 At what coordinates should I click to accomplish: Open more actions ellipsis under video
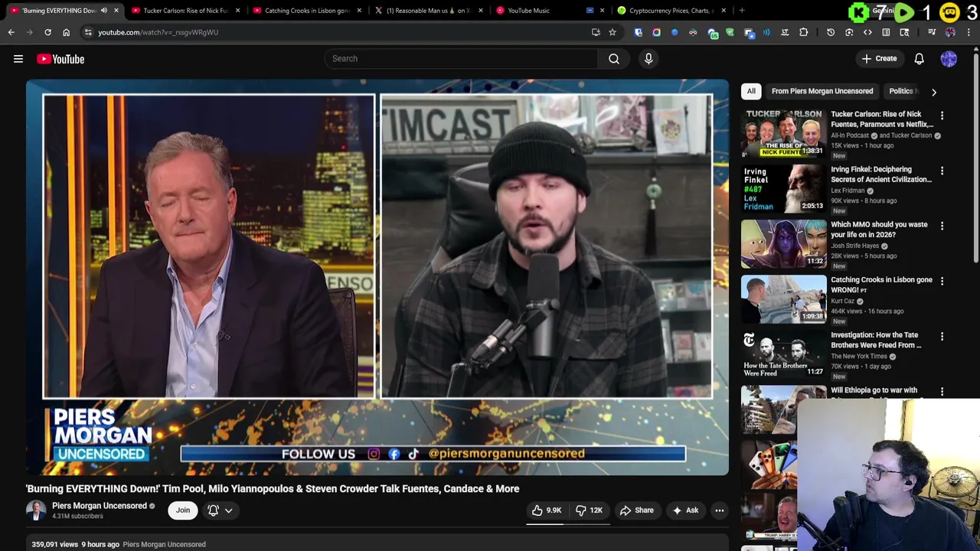click(x=720, y=510)
